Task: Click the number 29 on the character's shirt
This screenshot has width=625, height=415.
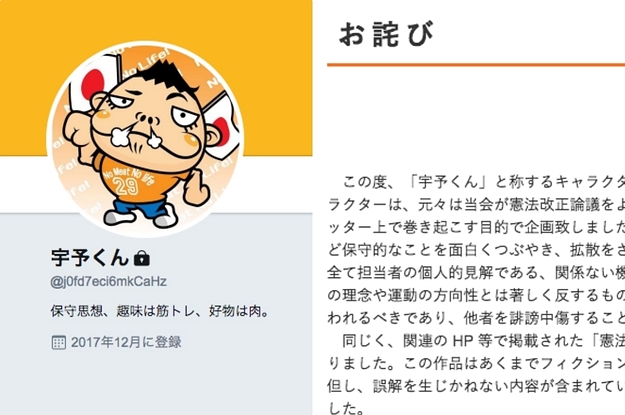Action: (126, 185)
